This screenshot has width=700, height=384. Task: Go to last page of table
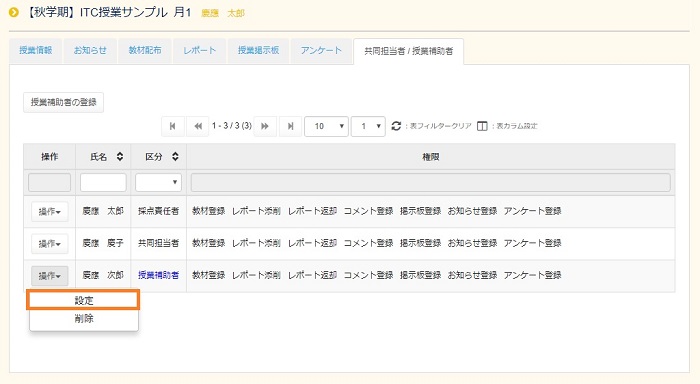coord(290,126)
